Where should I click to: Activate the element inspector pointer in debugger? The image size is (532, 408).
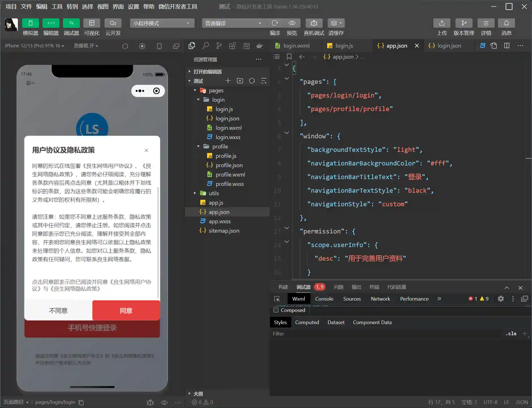(x=277, y=299)
